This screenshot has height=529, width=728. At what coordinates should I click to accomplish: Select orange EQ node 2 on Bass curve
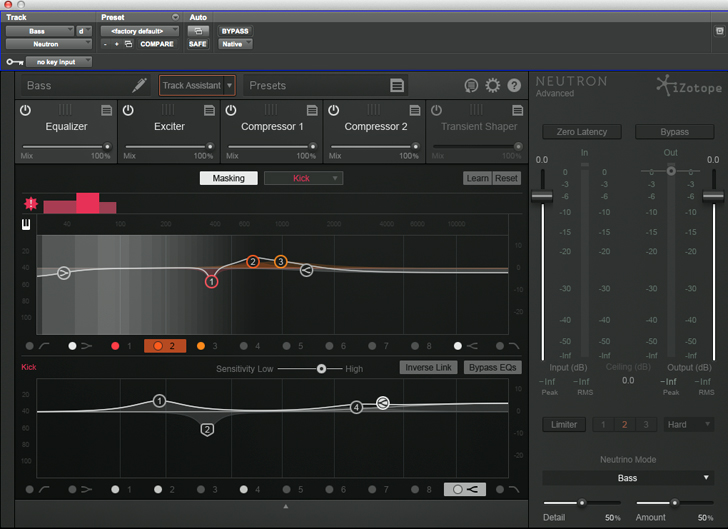(253, 261)
